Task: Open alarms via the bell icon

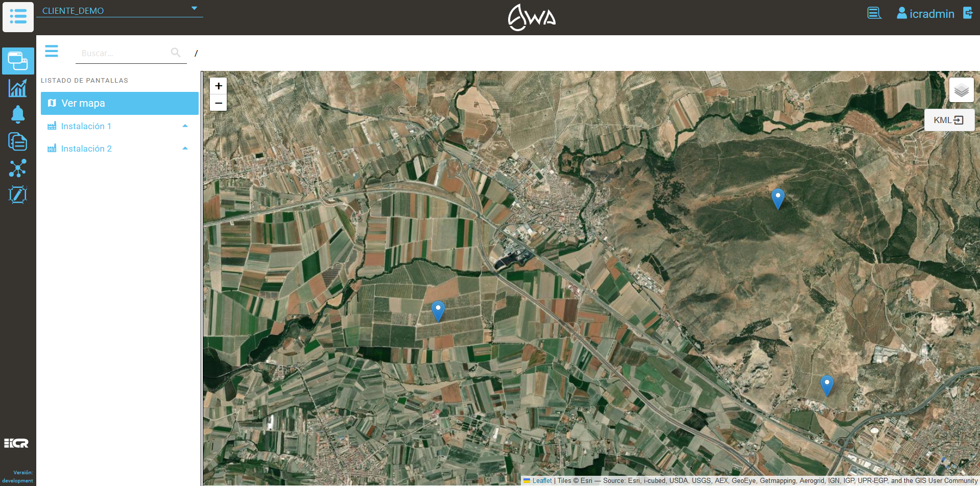Action: tap(18, 114)
